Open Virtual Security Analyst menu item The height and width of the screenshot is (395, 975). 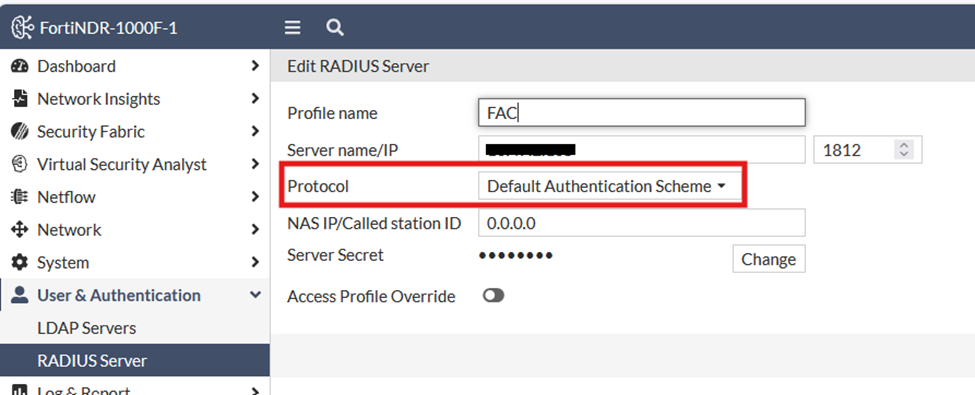click(135, 164)
